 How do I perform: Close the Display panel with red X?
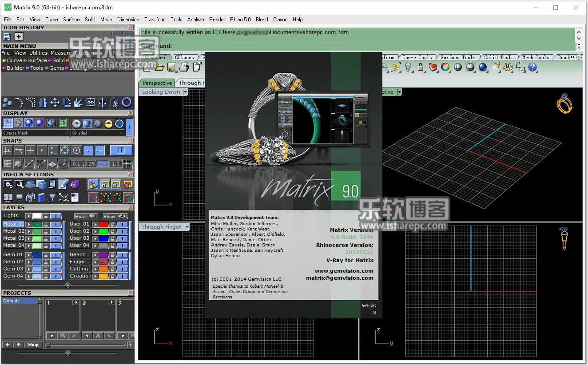pyautogui.click(x=131, y=113)
